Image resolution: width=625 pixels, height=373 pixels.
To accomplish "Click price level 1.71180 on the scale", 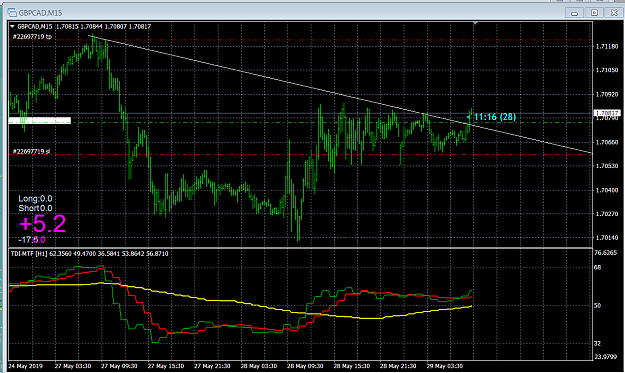I will [607, 47].
